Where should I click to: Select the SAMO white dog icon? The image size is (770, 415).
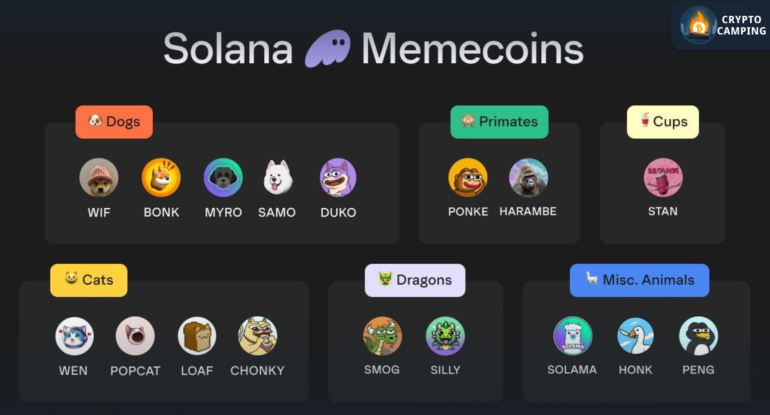277,177
